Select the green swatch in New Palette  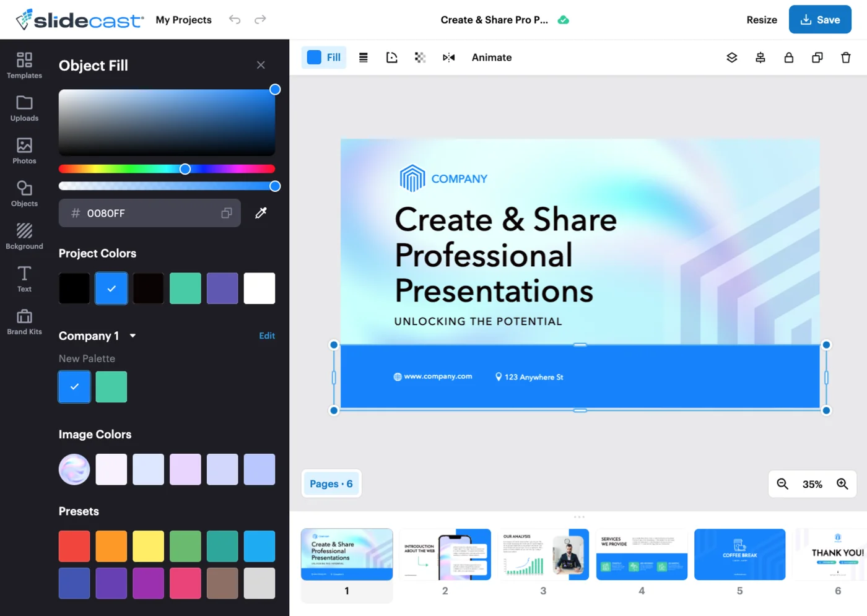pos(111,386)
